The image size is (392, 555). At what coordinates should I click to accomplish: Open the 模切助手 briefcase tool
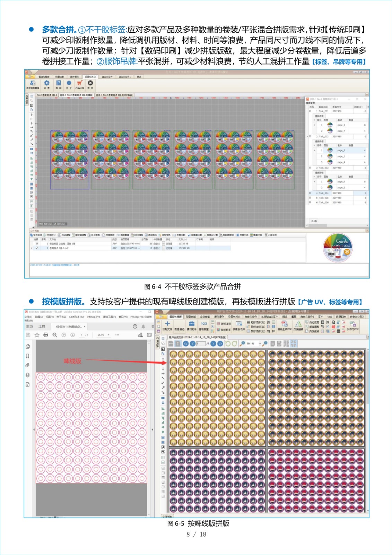tap(191, 324)
